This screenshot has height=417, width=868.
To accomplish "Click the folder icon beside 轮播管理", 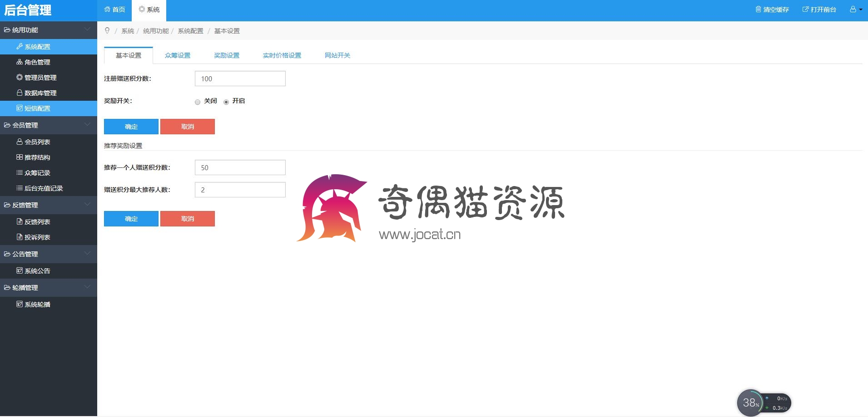I will [x=7, y=288].
